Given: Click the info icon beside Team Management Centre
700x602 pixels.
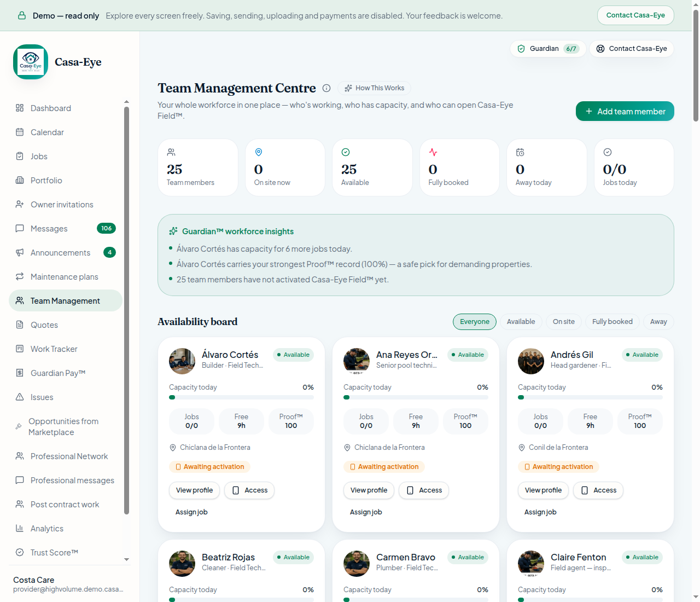Looking at the screenshot, I should coord(326,88).
